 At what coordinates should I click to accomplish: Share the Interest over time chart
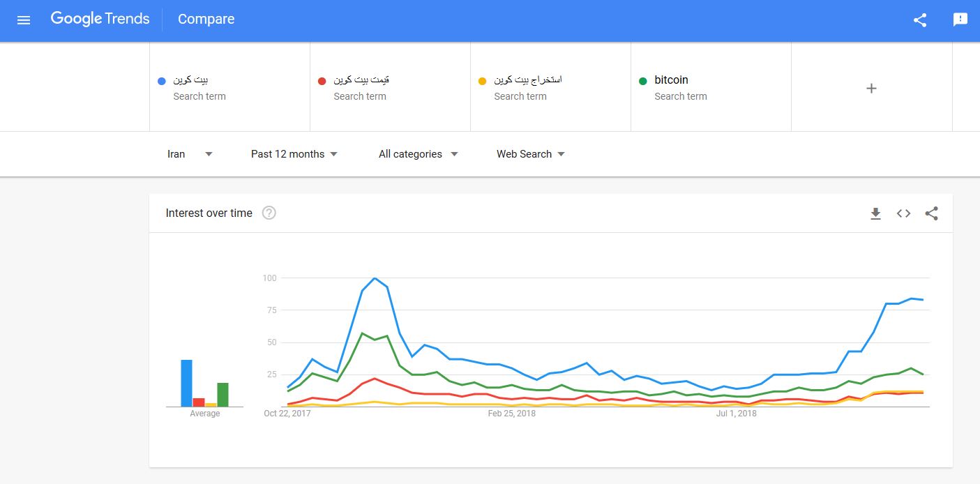point(931,213)
